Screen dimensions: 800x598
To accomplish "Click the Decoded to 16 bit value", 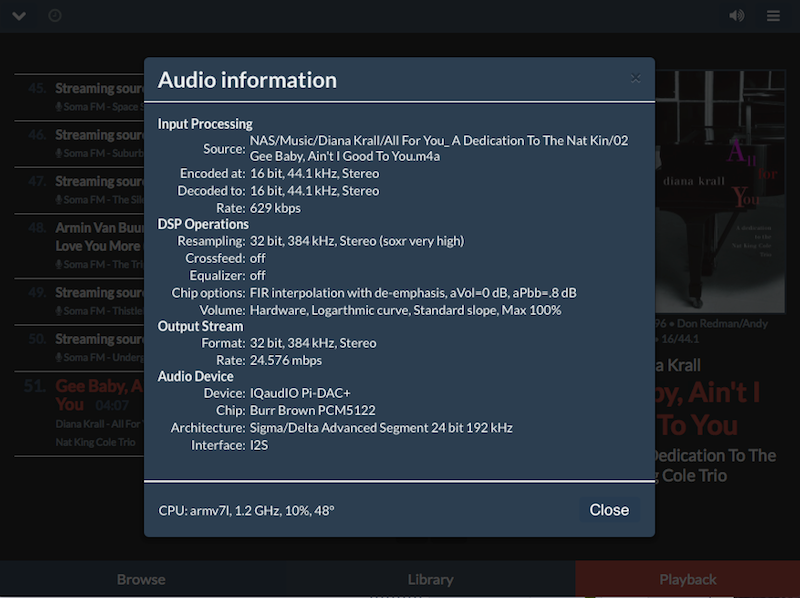I will point(314,191).
